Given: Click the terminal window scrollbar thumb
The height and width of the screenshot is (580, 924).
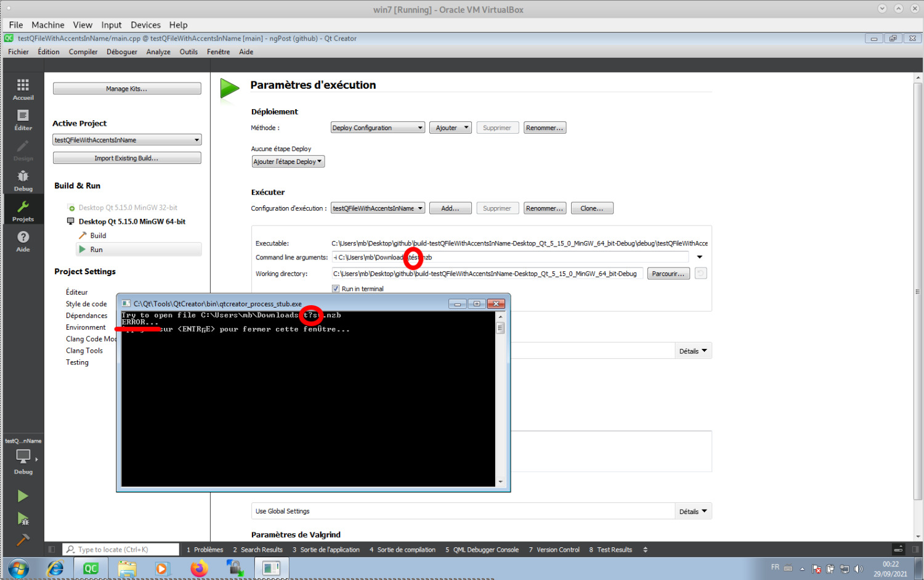Looking at the screenshot, I should point(500,329).
